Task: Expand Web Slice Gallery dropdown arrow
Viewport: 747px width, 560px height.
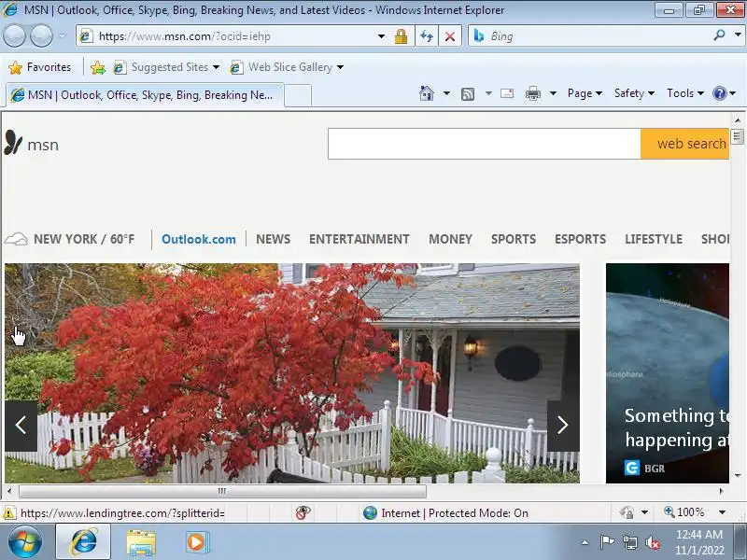Action: click(340, 67)
